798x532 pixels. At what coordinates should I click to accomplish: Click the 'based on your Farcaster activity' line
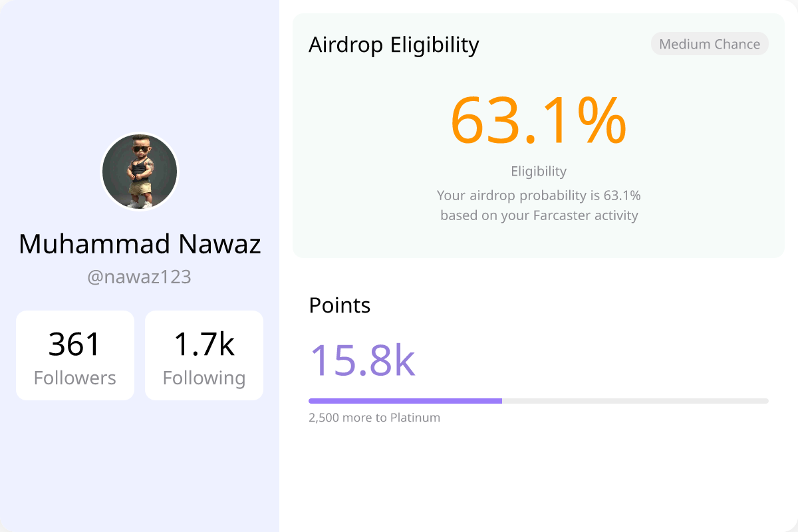(539, 215)
